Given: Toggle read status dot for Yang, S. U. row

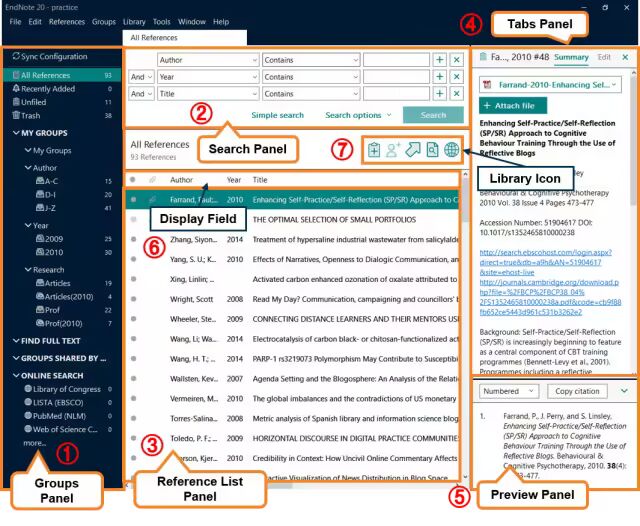Looking at the screenshot, I should [133, 259].
